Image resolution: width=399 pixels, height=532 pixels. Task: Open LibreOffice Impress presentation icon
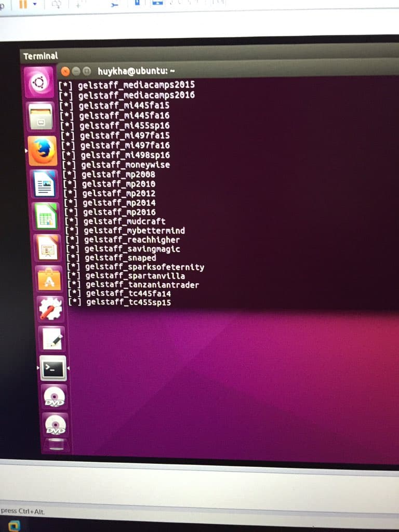tap(47, 248)
